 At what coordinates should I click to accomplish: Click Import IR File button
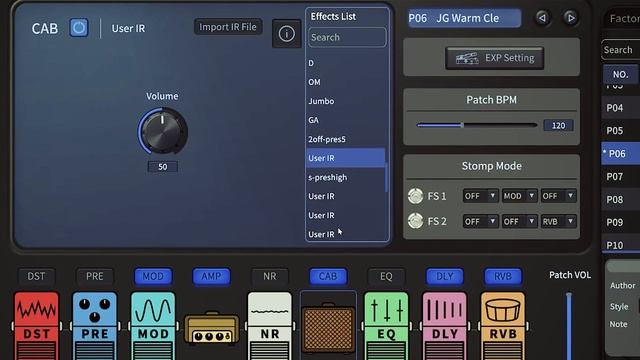coord(228,27)
